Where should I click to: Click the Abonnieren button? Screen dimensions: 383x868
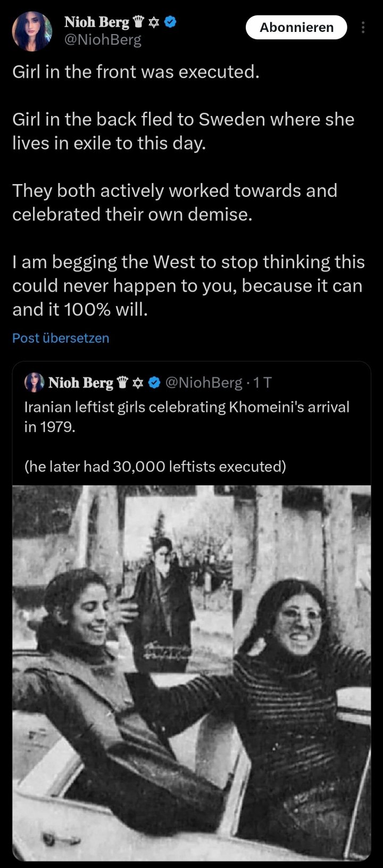click(296, 28)
